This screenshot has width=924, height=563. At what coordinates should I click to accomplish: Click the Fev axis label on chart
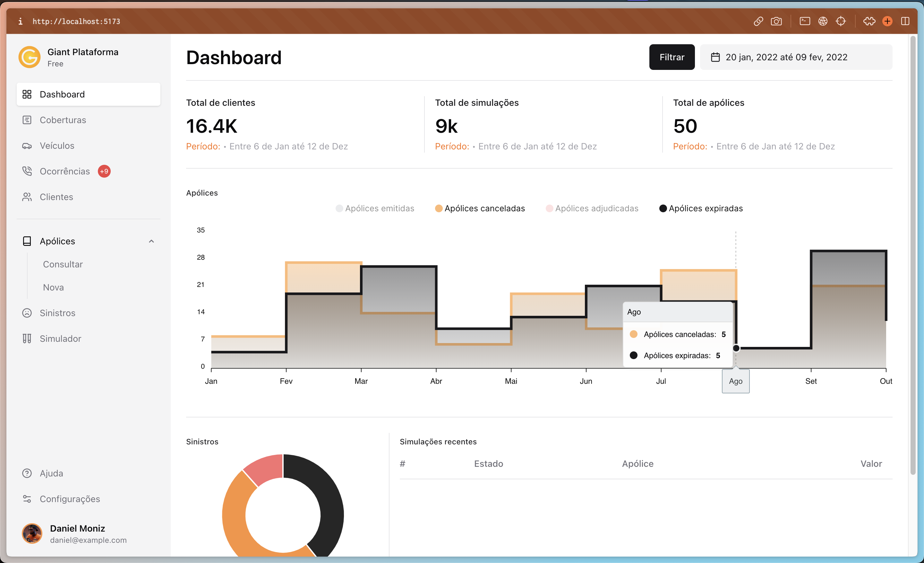(286, 381)
